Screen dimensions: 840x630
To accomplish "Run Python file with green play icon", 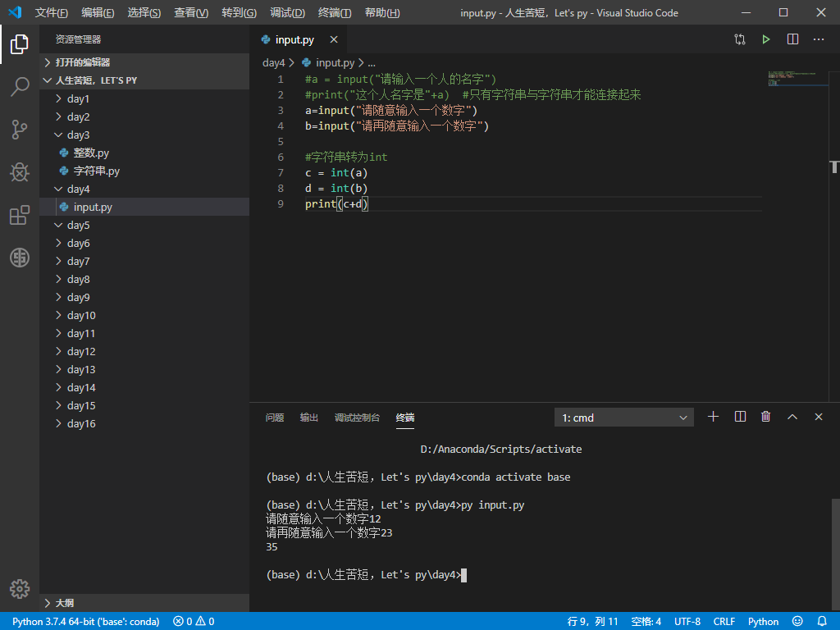I will pyautogui.click(x=766, y=39).
